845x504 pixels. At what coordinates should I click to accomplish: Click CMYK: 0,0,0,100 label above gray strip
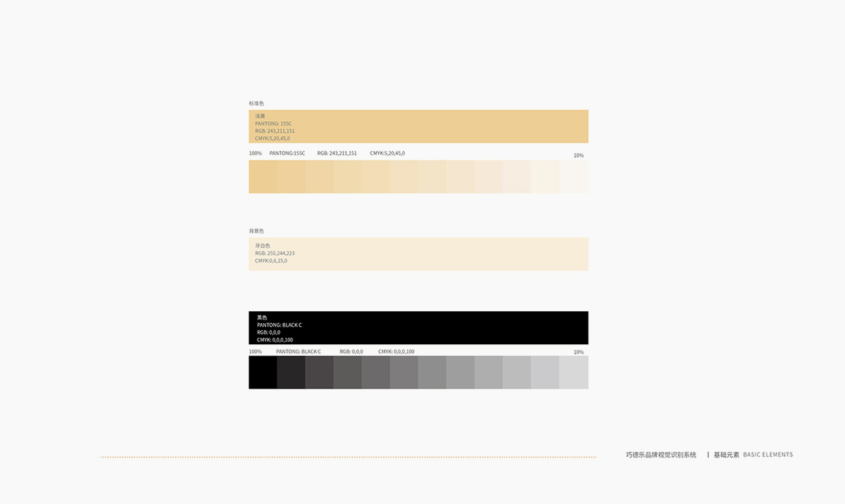[x=396, y=351]
